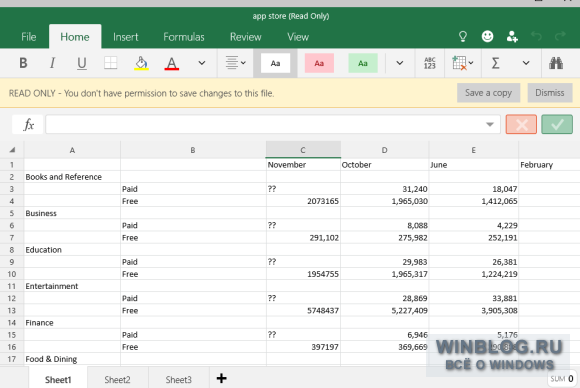Open number format ABC 123 button
This screenshot has width=580, height=388.
429,63
